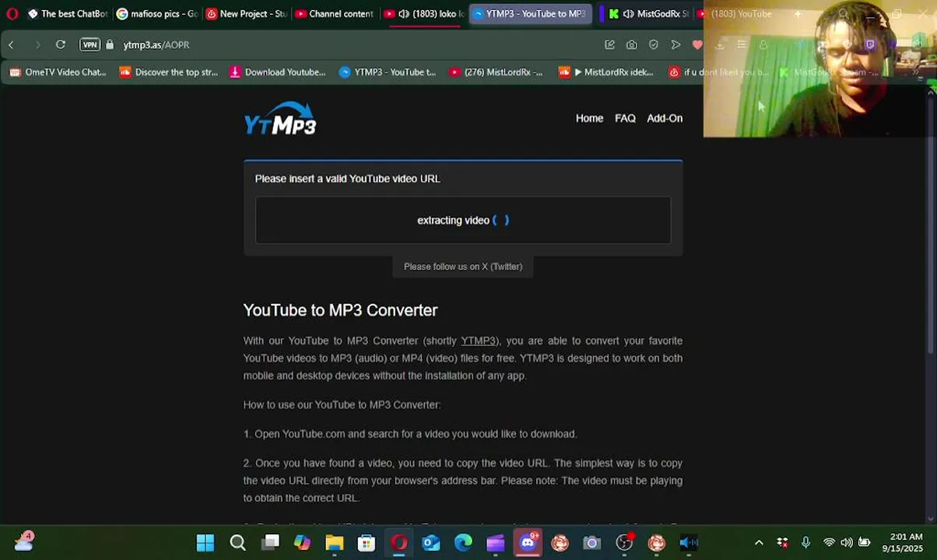937x560 pixels.
Task: Open MistLordRx idek... bookmark
Action: (606, 72)
